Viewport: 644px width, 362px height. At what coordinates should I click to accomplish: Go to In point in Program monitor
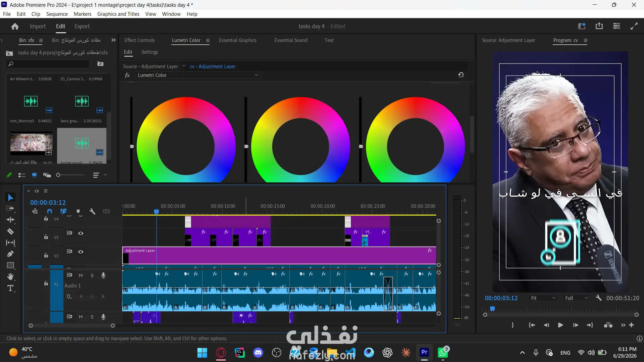[532, 325]
